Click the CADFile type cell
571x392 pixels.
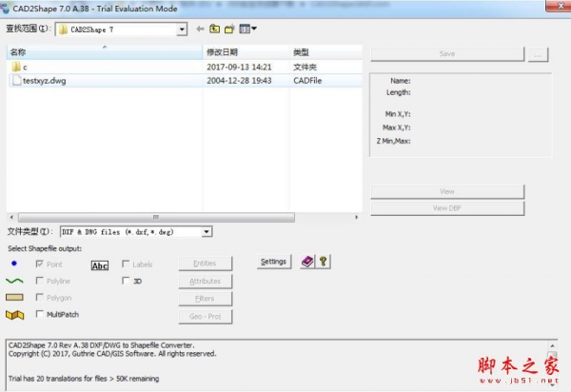(x=307, y=81)
